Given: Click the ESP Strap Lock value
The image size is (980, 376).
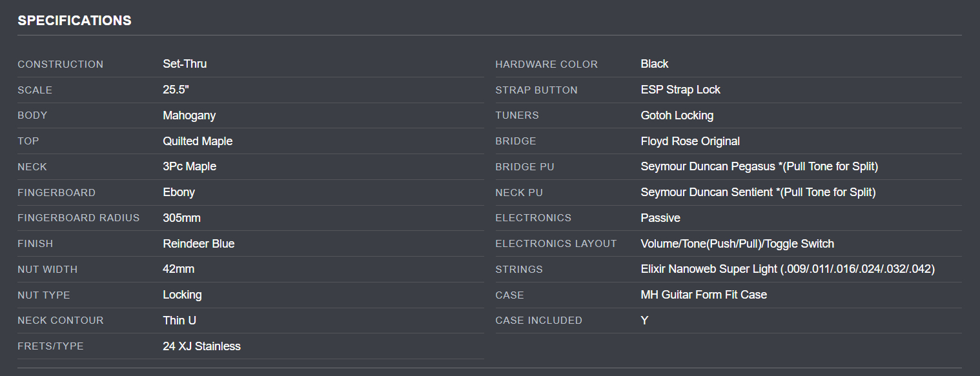Looking at the screenshot, I should (x=680, y=90).
